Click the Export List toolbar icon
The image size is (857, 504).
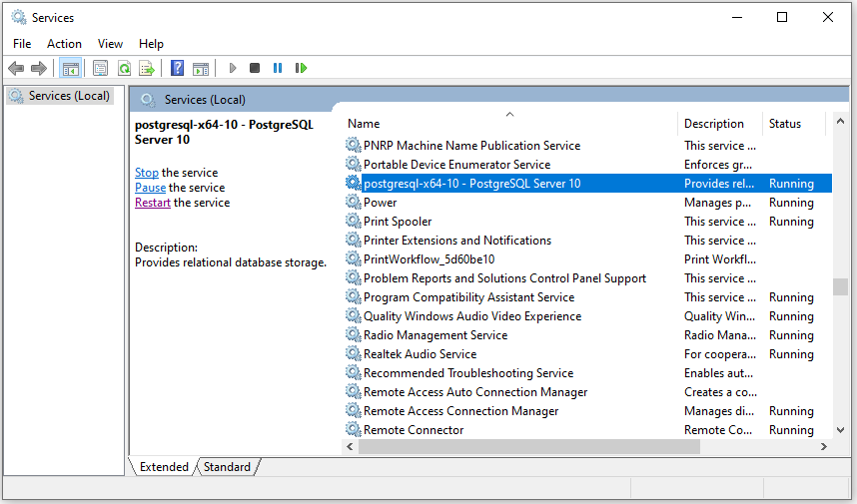click(147, 68)
